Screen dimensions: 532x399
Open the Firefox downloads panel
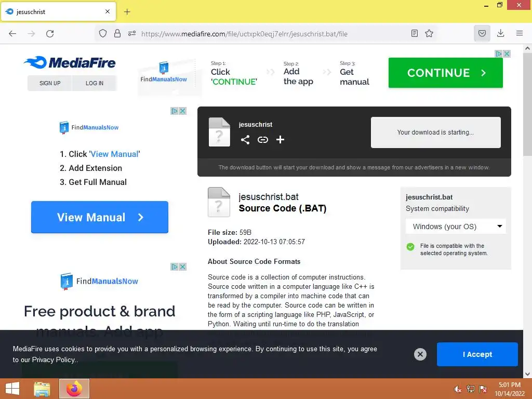pyautogui.click(x=500, y=33)
